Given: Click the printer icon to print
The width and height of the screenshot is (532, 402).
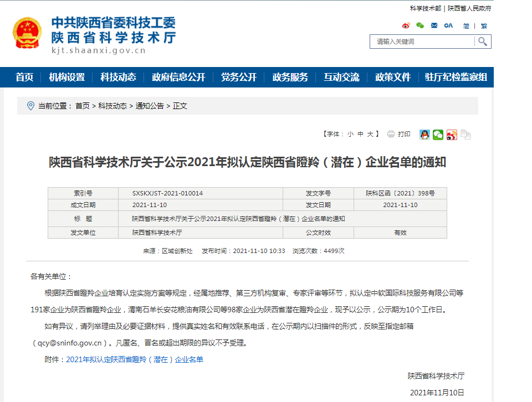Looking at the screenshot, I should click(x=391, y=134).
